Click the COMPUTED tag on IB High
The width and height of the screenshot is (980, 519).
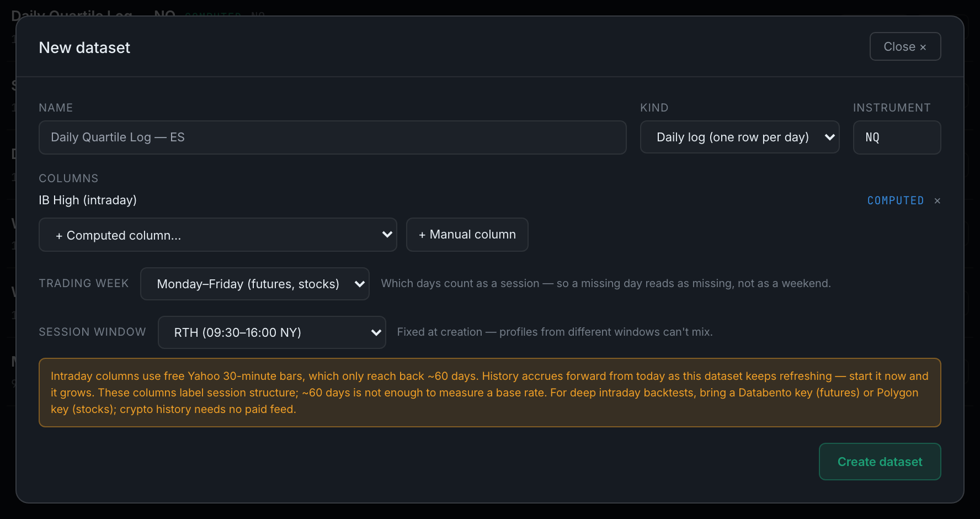point(896,200)
